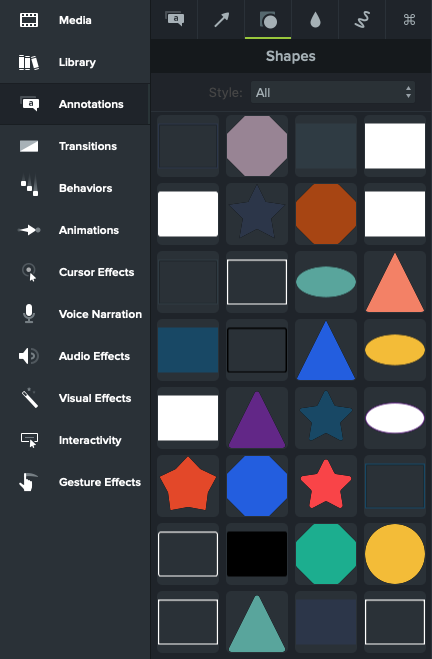This screenshot has height=659, width=432.
Task: Choose the blue triangle shape
Action: tap(326, 350)
